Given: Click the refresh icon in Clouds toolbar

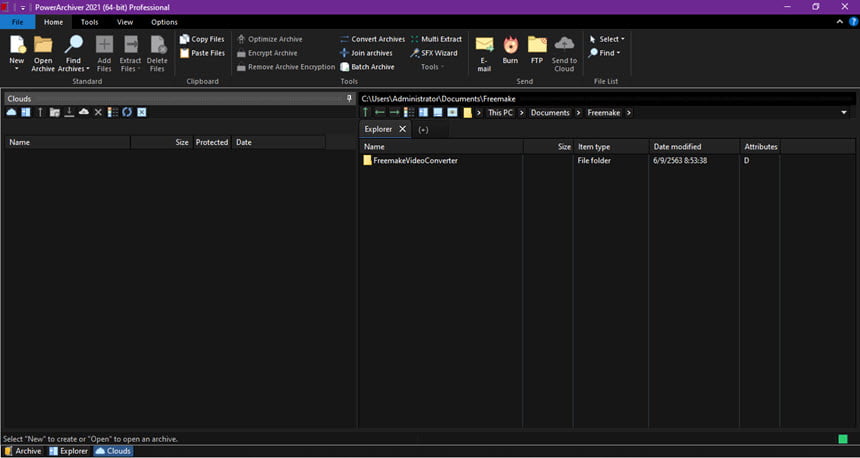Looking at the screenshot, I should point(127,112).
